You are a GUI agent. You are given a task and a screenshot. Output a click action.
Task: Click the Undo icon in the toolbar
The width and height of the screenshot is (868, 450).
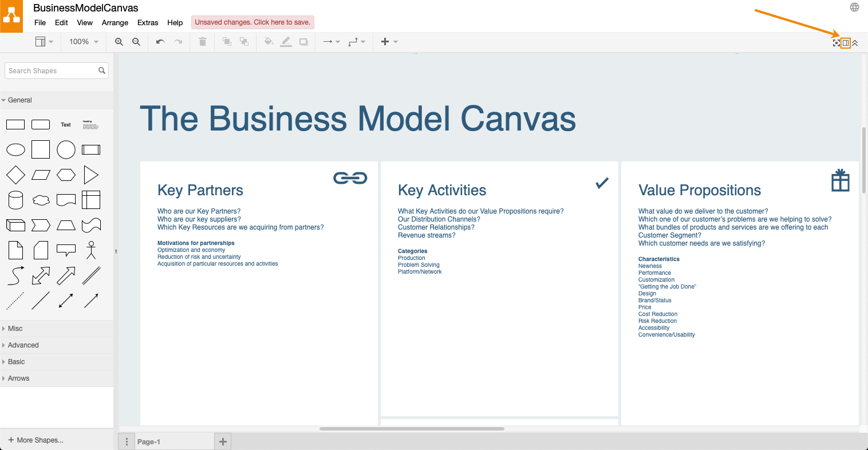pyautogui.click(x=160, y=42)
